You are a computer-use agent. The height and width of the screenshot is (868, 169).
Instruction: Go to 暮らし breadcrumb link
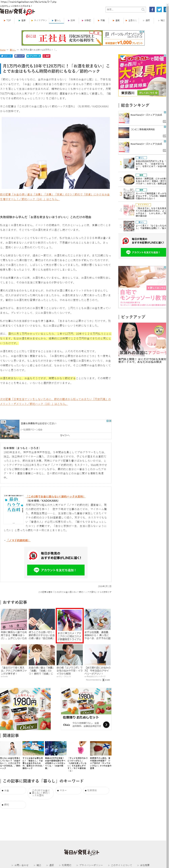point(13,50)
